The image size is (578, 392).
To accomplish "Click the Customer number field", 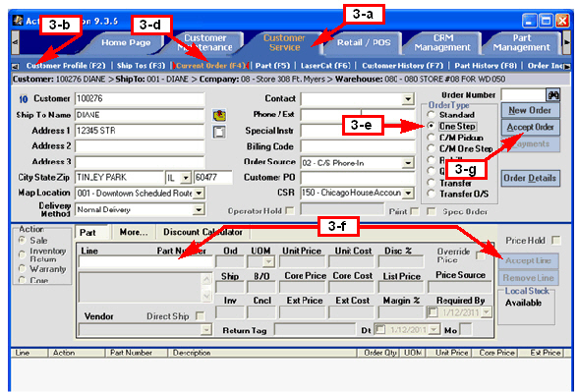I will point(140,98).
